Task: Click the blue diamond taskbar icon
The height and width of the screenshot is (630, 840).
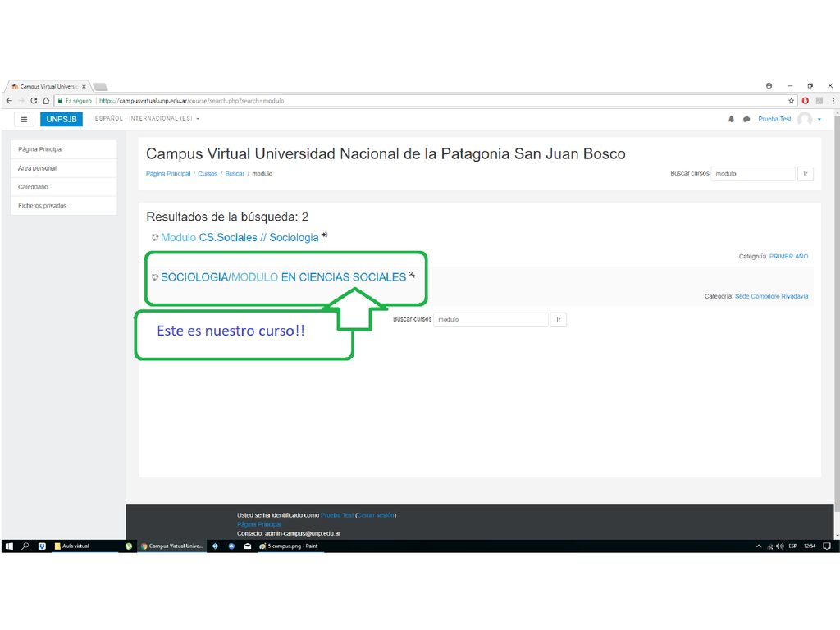Action: point(216,546)
